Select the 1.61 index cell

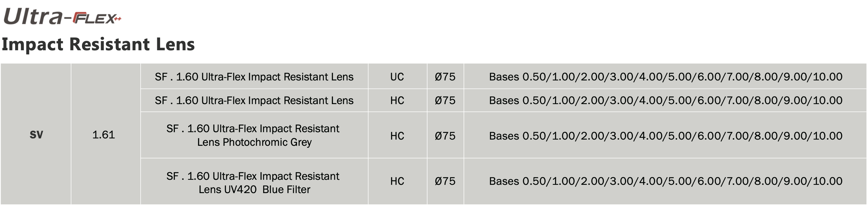pyautogui.click(x=103, y=135)
